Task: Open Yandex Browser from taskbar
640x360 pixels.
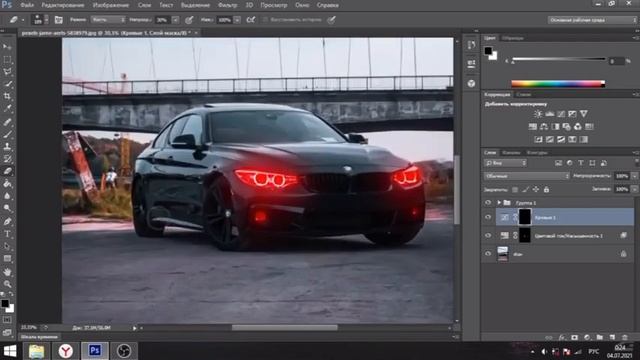Action: click(x=65, y=351)
